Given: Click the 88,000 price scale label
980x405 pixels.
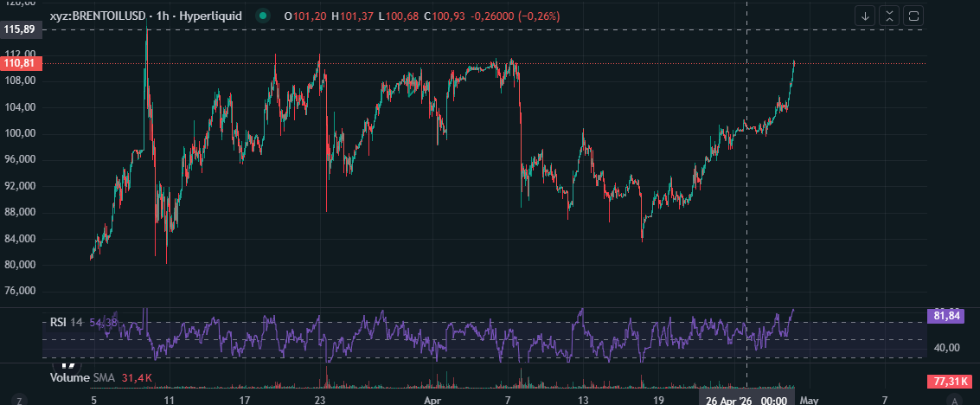Looking at the screenshot, I should pyautogui.click(x=19, y=213).
